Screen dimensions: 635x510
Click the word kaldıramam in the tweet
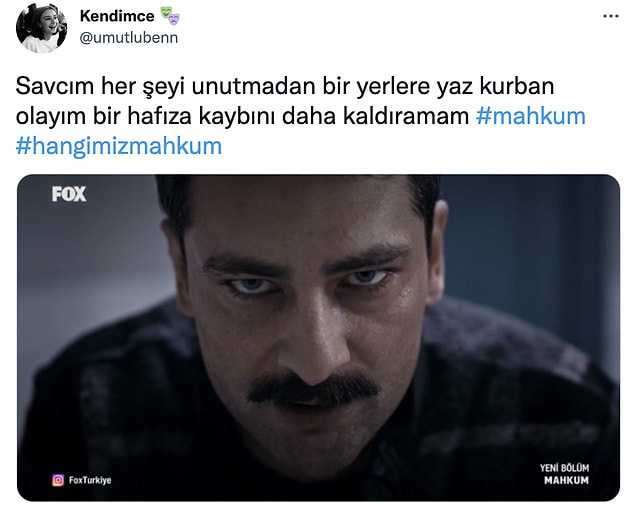pyautogui.click(x=406, y=116)
